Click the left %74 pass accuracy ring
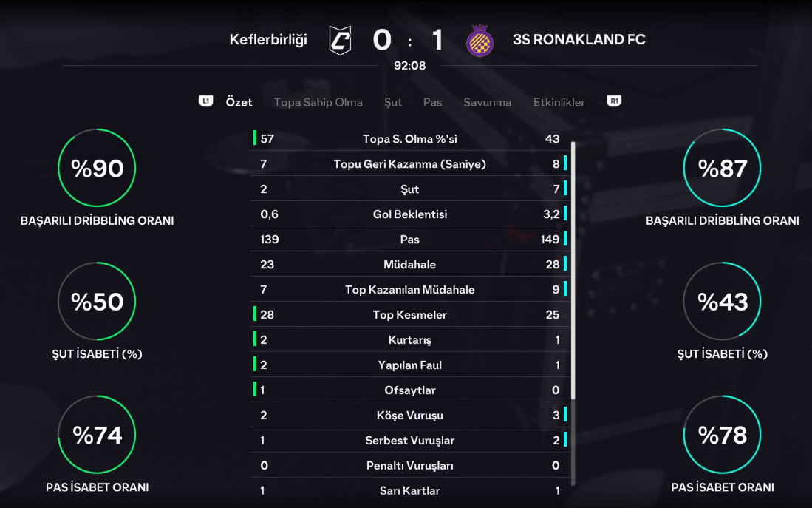 pos(97,435)
